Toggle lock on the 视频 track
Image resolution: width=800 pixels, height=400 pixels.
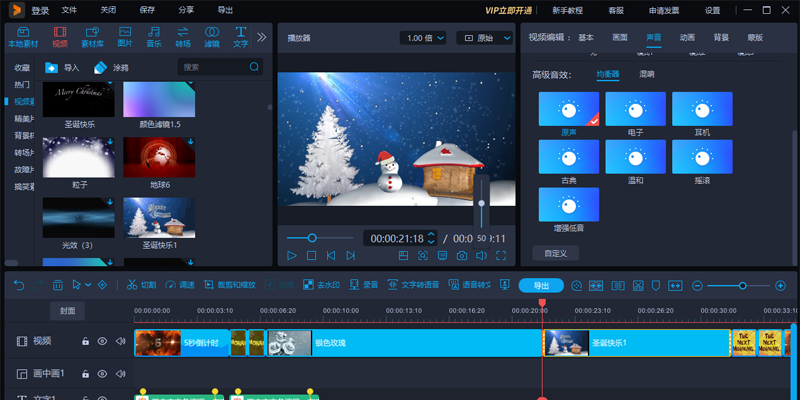coord(86,341)
